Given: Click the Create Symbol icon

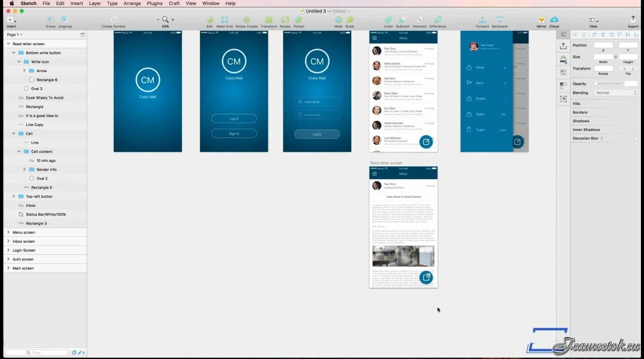Looking at the screenshot, I should point(114,19).
